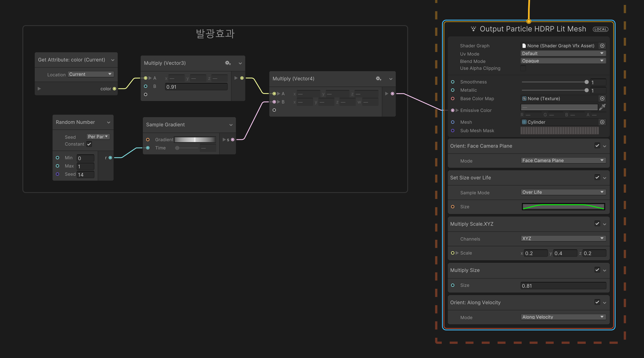644x358 pixels.
Task: Expand the Emissive Color foldout arrow
Action: pyautogui.click(x=457, y=110)
